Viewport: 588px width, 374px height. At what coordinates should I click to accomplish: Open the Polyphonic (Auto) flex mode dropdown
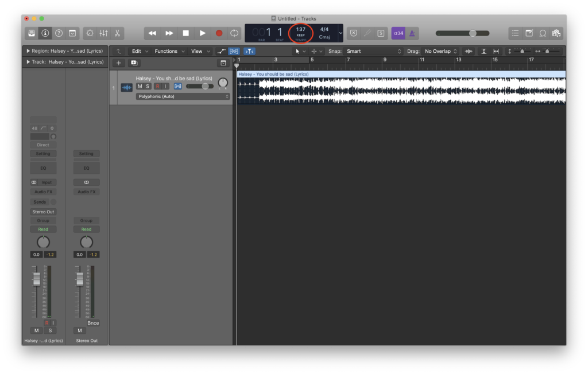183,97
